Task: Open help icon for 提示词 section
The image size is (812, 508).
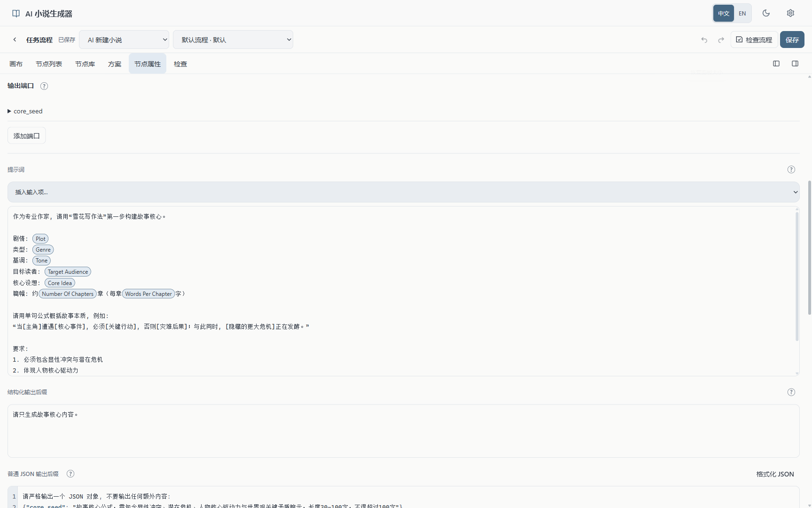Action: pos(791,169)
